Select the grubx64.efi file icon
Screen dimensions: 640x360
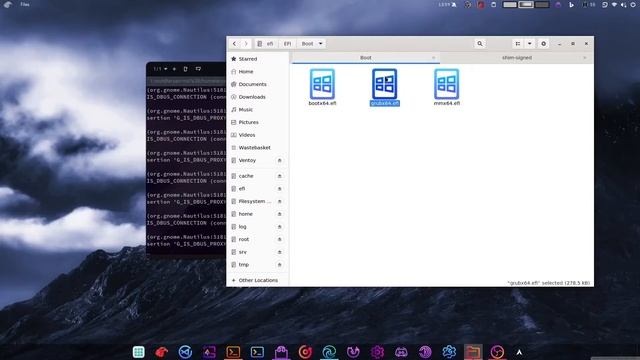[384, 84]
